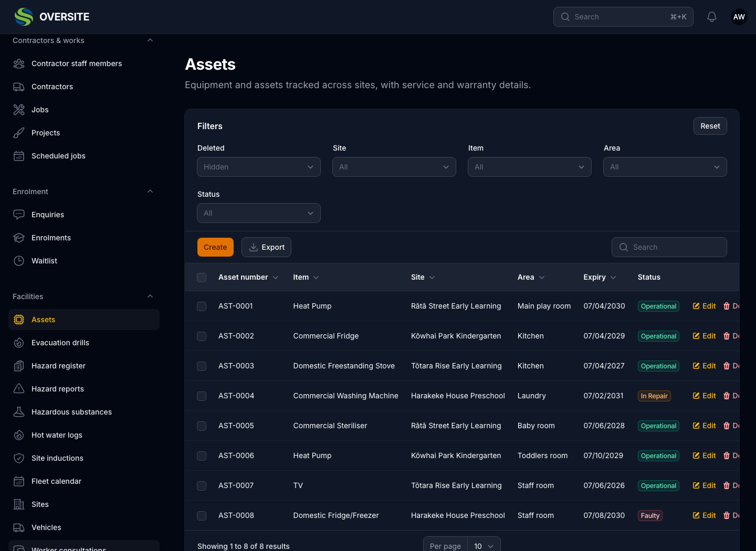Open the Item filter dropdown
The image size is (756, 551).
pos(530,167)
